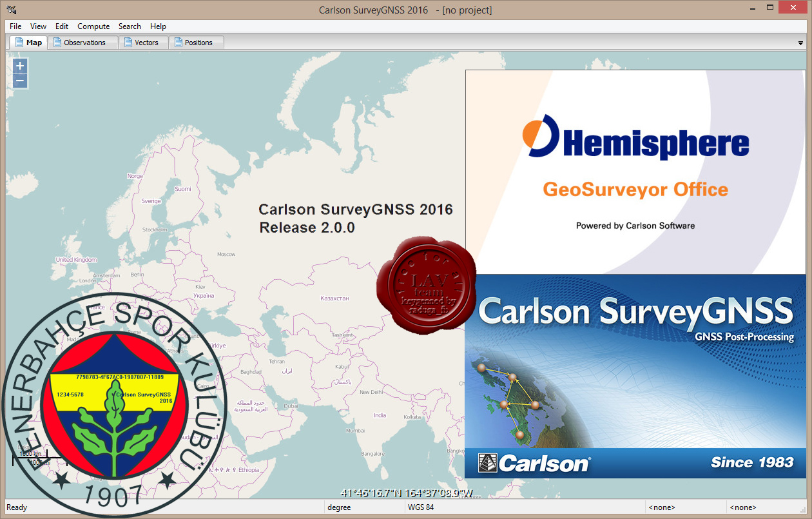Click the Bangalore label on the map
Image resolution: width=812 pixels, height=519 pixels.
[372, 453]
